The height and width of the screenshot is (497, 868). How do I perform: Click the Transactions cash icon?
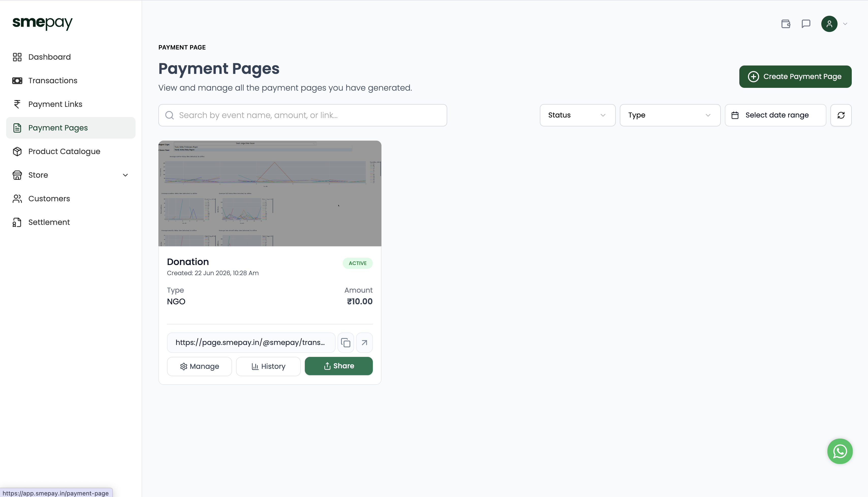(17, 80)
